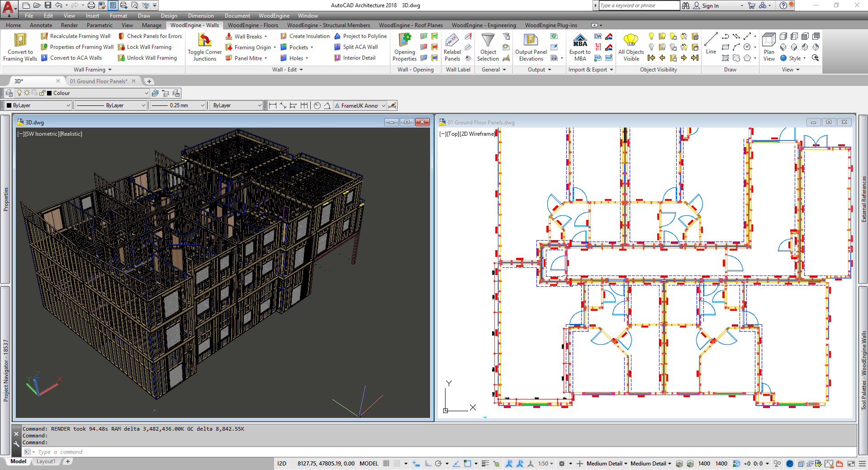Open the Dimension menu
Viewport: 868px width, 470px height.
(201, 16)
